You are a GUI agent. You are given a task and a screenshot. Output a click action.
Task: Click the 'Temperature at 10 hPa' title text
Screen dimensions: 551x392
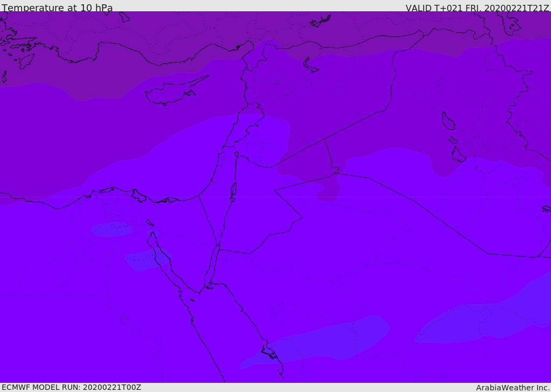tap(57, 8)
